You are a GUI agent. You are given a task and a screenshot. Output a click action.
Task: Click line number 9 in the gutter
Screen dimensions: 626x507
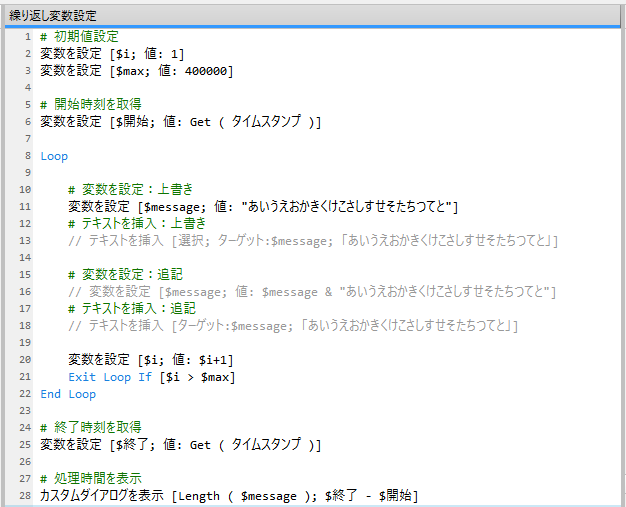click(28, 172)
